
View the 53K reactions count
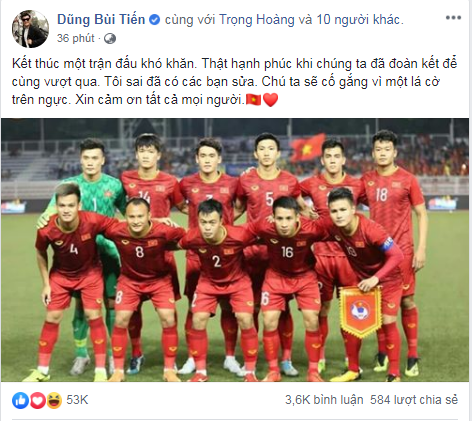77,400
